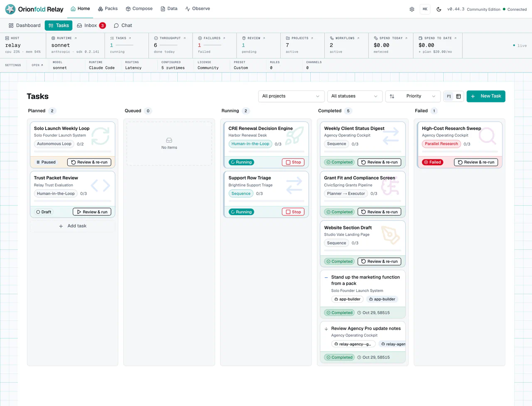Click Add task in Planned column

pyautogui.click(x=73, y=226)
